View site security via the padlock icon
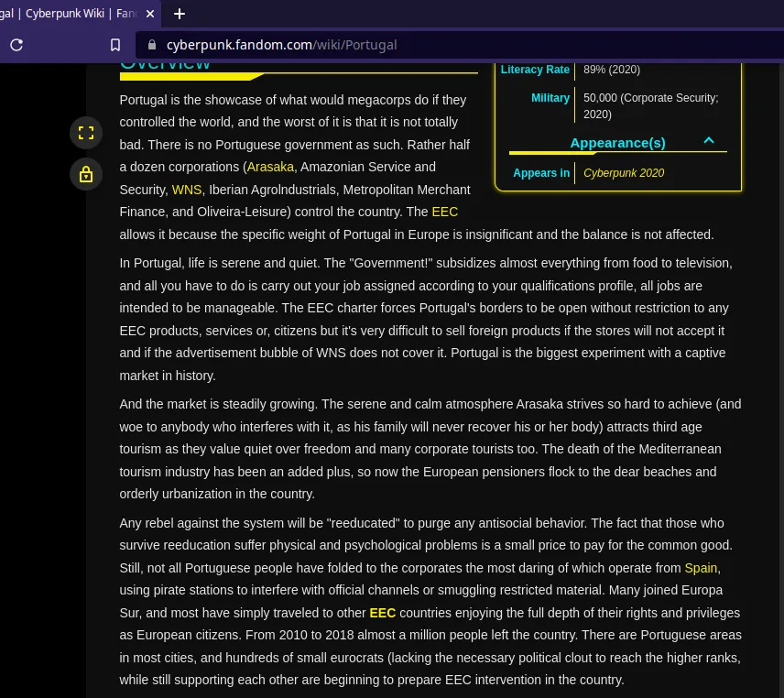This screenshot has height=698, width=784. click(152, 45)
